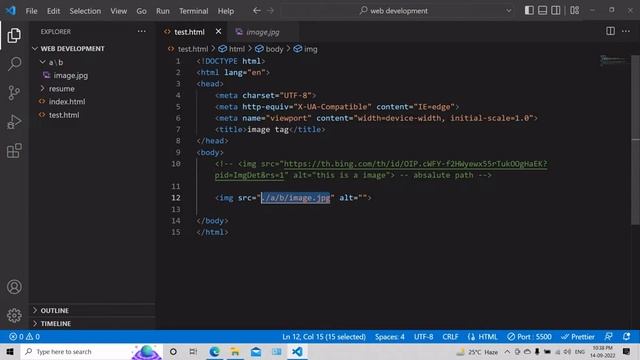The width and height of the screenshot is (640, 360).
Task: Click the taskbar search box
Action: coord(92,352)
